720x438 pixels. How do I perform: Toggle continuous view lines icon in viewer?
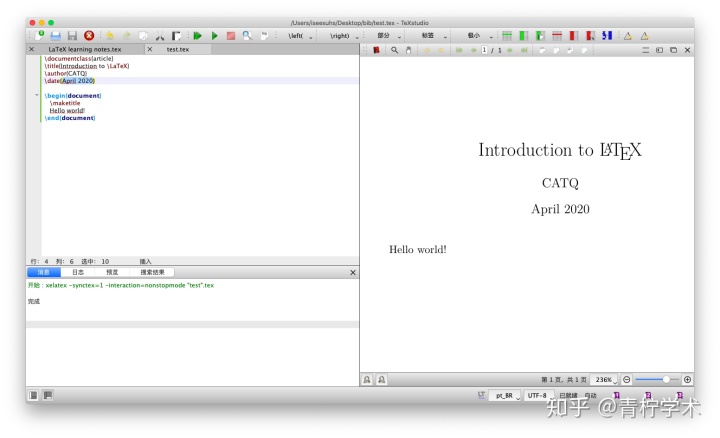coord(645,50)
